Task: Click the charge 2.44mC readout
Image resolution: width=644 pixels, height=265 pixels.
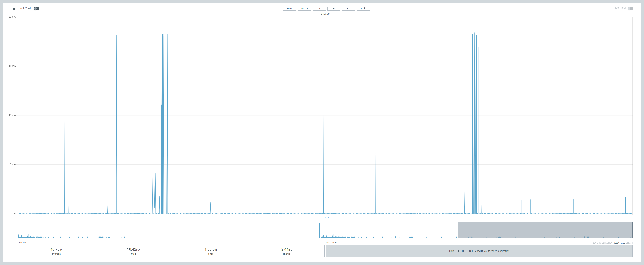Action: pos(287,251)
